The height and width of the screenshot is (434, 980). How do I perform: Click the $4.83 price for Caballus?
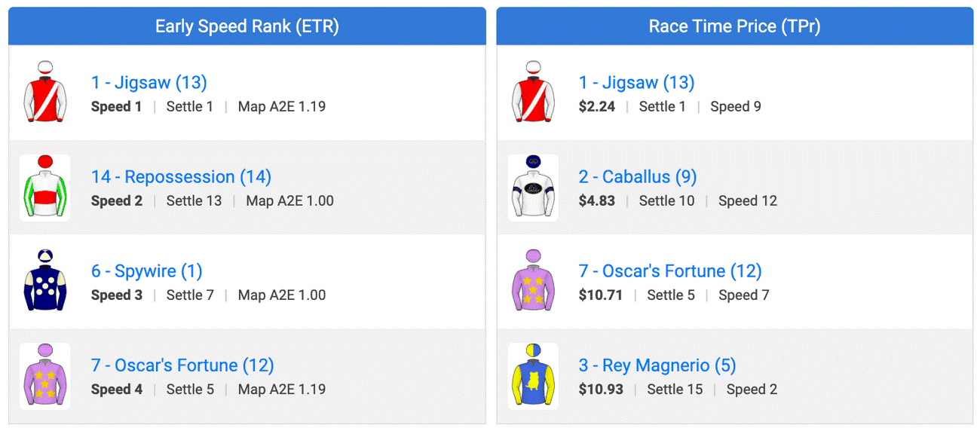click(x=596, y=201)
